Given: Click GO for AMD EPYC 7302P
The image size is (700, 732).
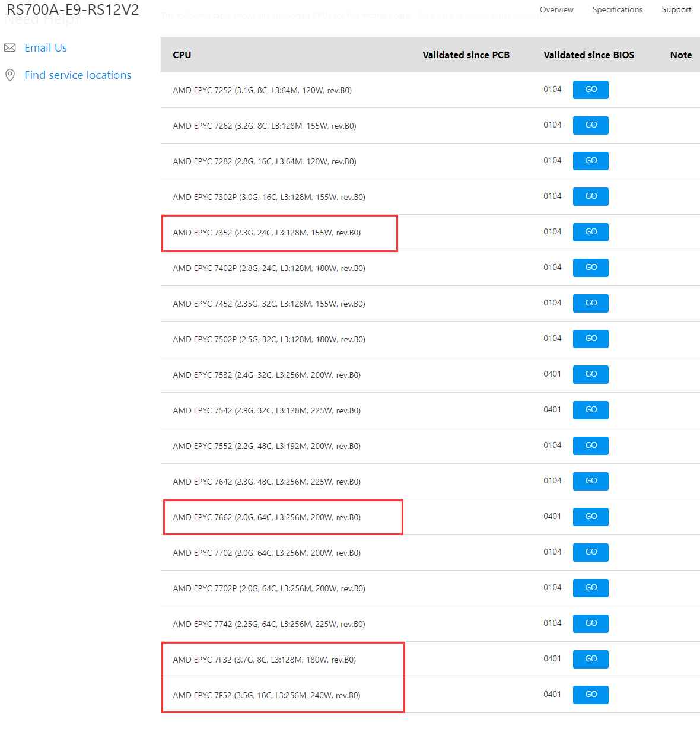Looking at the screenshot, I should coord(591,196).
